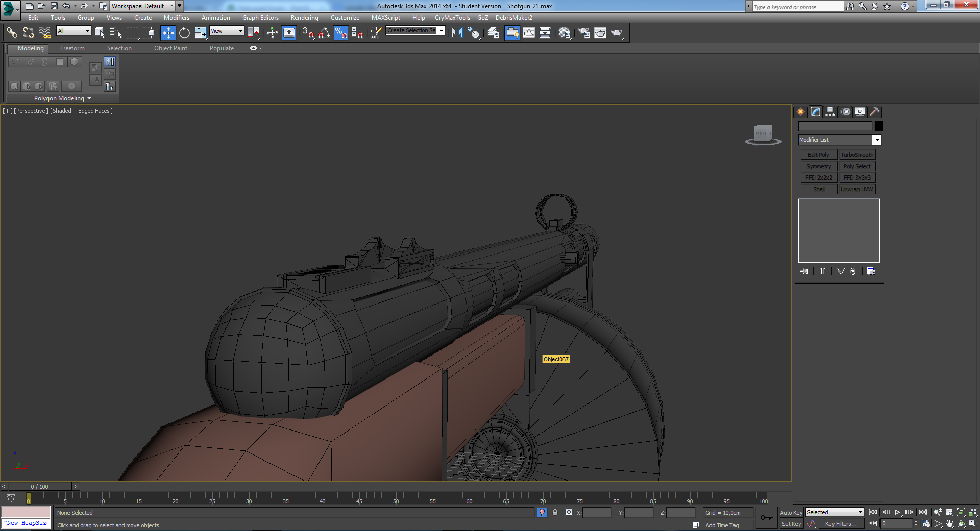Activate the Select and Rotate tool
980x531 pixels.
(x=184, y=33)
